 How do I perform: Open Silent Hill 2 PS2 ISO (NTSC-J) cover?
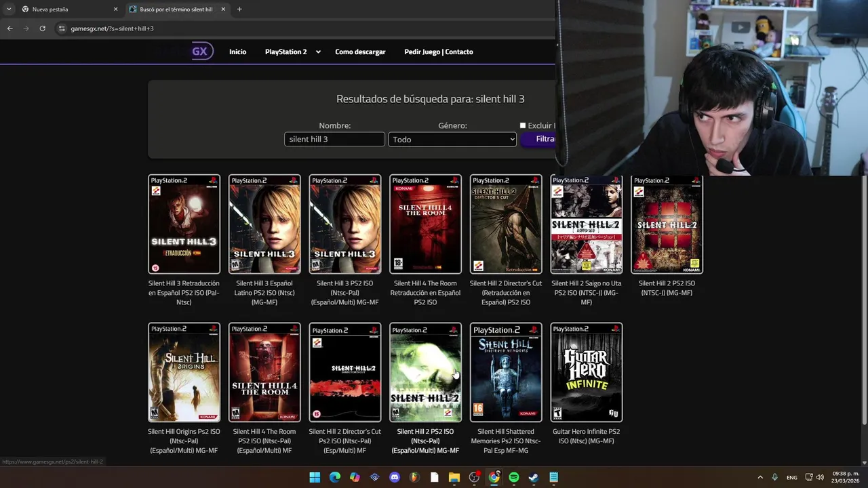point(667,224)
